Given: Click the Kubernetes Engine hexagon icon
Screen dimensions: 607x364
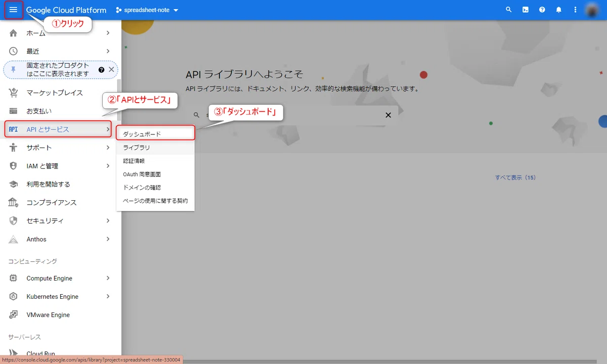Looking at the screenshot, I should (14, 296).
